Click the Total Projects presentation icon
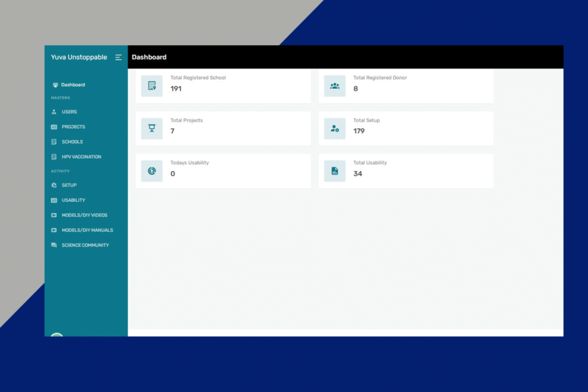 click(x=152, y=129)
